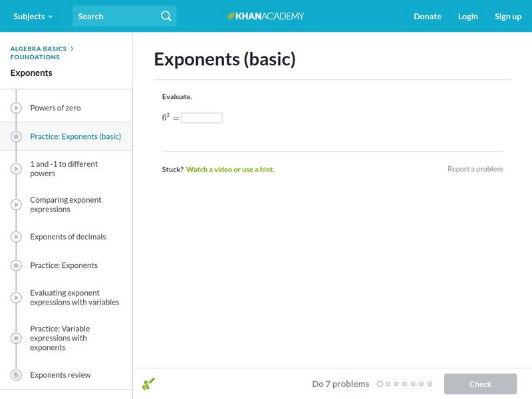Click the Algebra Basics breadcrumb link
532x399 pixels.
click(39, 49)
